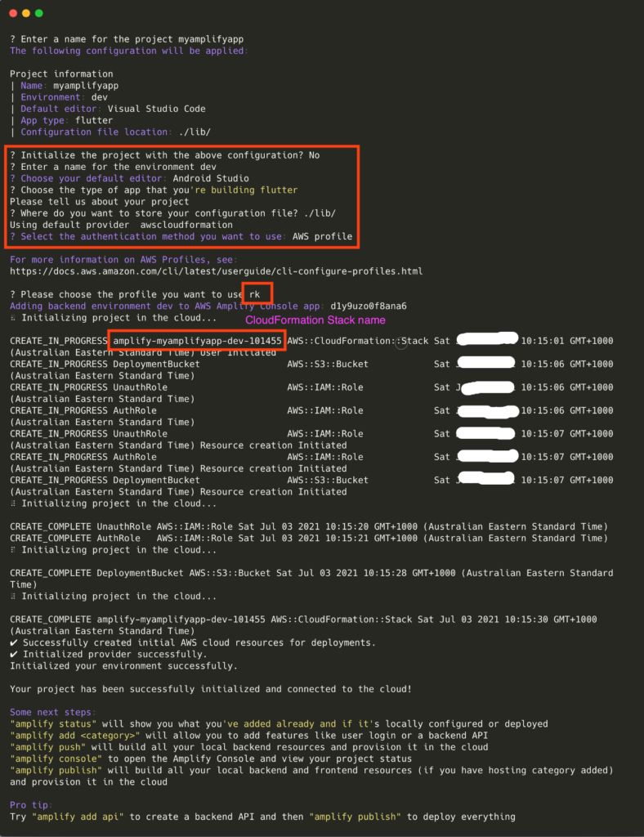Viewport: 644px width, 837px height.
Task: Click 'Visual Studio Code' in project information
Action: pos(156,109)
